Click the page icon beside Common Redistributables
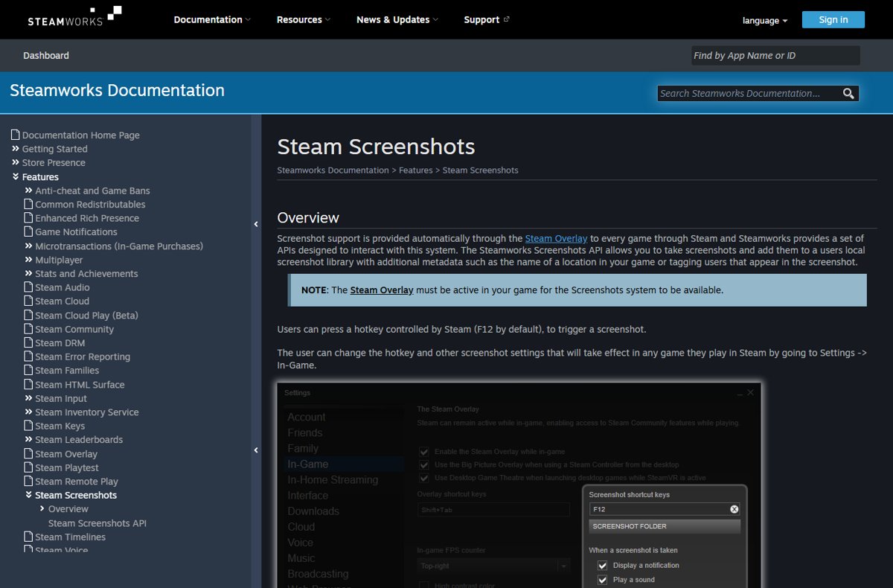Viewport: 893px width, 588px height. [28, 204]
